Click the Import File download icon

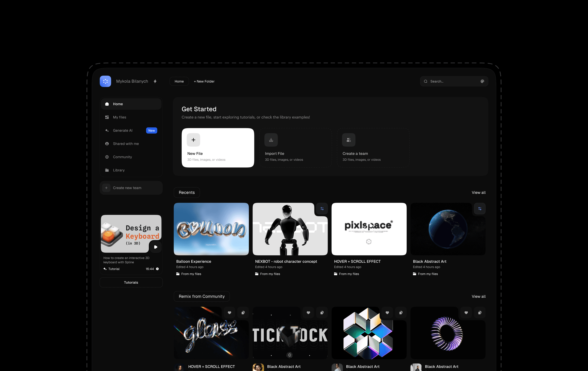(271, 140)
